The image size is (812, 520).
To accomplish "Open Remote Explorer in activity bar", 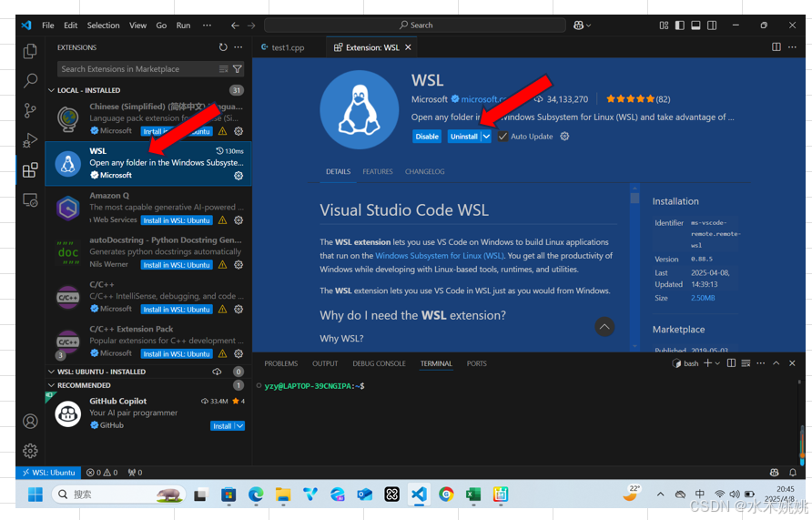I will click(x=30, y=200).
